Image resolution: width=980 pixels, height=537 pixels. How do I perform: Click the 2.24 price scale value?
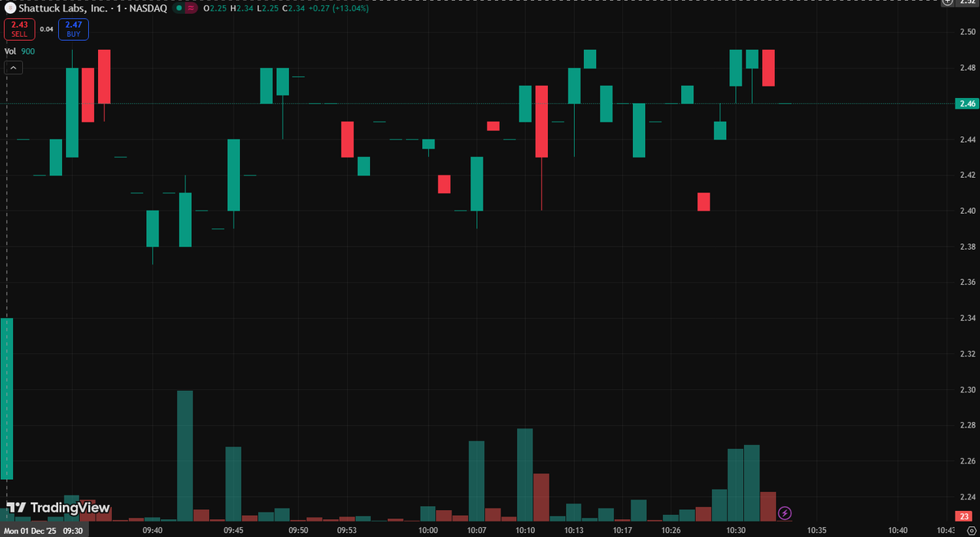coord(968,497)
